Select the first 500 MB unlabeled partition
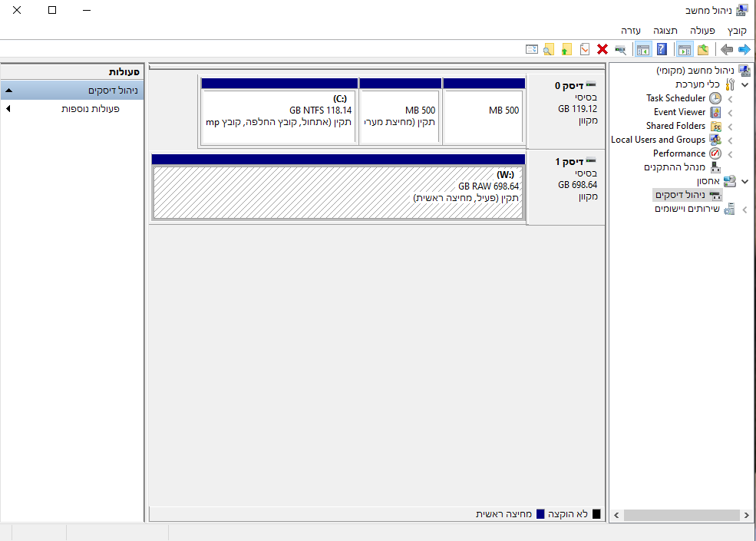Viewport: 756px width, 541px height. pos(484,112)
